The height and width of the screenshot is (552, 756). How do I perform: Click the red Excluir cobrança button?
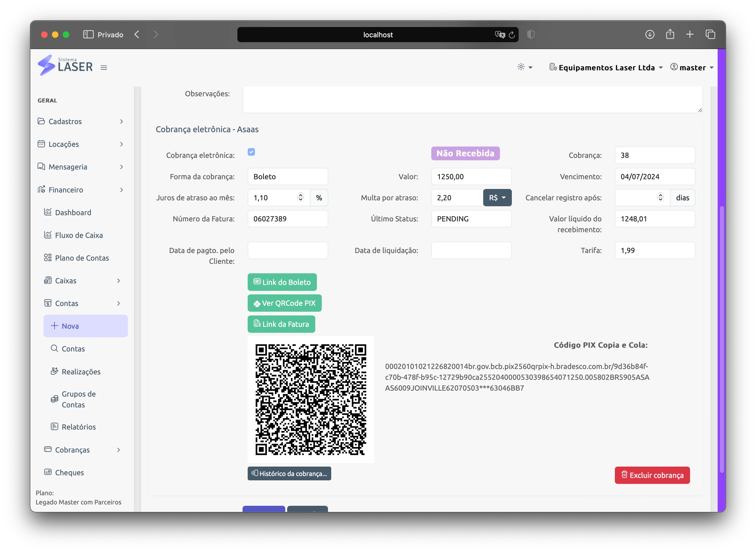coord(652,475)
